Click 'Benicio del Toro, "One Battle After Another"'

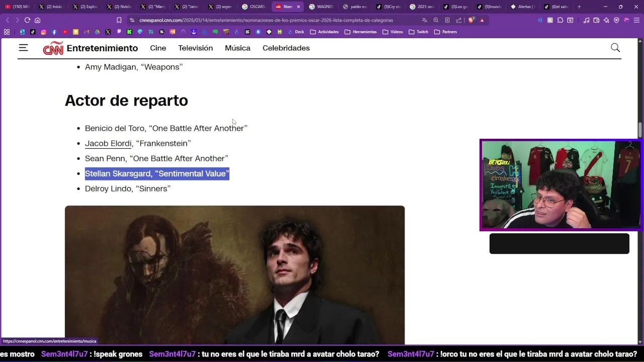tap(166, 128)
